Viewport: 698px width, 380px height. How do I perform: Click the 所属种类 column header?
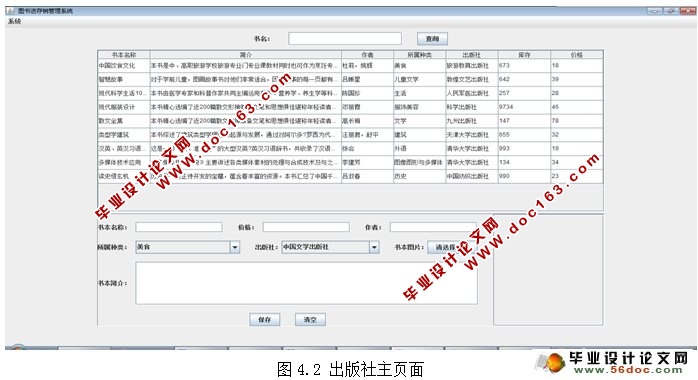[419, 55]
